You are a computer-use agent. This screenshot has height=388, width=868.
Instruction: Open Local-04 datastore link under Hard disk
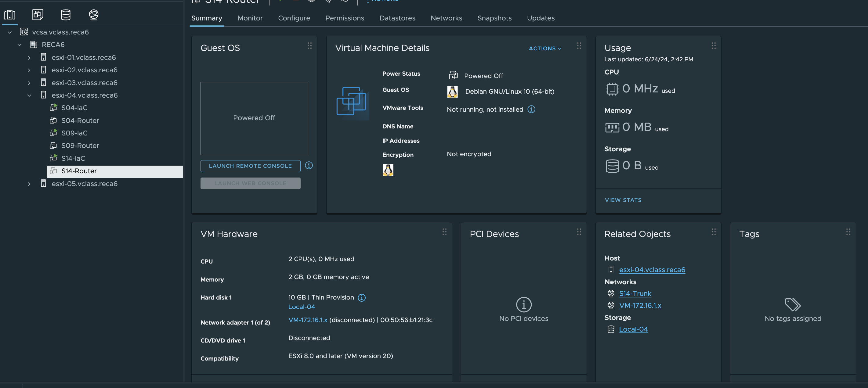tap(301, 307)
